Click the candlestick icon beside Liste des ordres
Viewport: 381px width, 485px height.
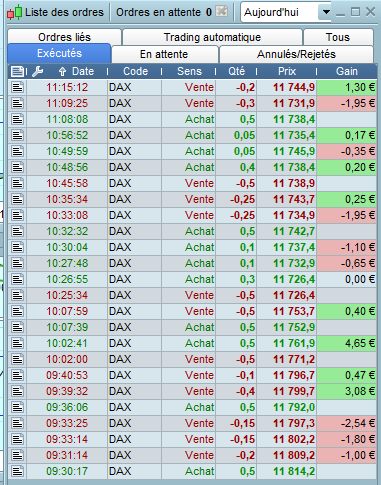click(15, 12)
